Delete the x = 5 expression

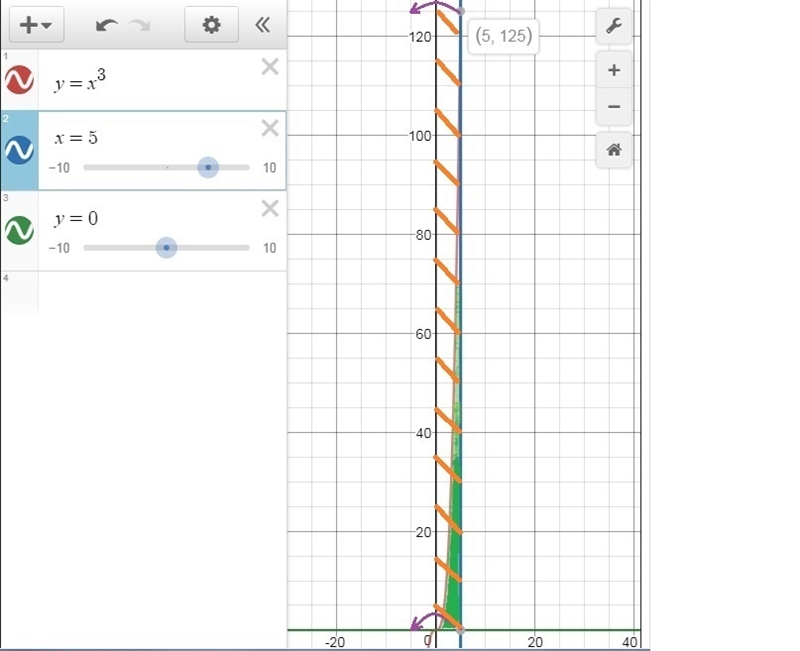[x=270, y=128]
